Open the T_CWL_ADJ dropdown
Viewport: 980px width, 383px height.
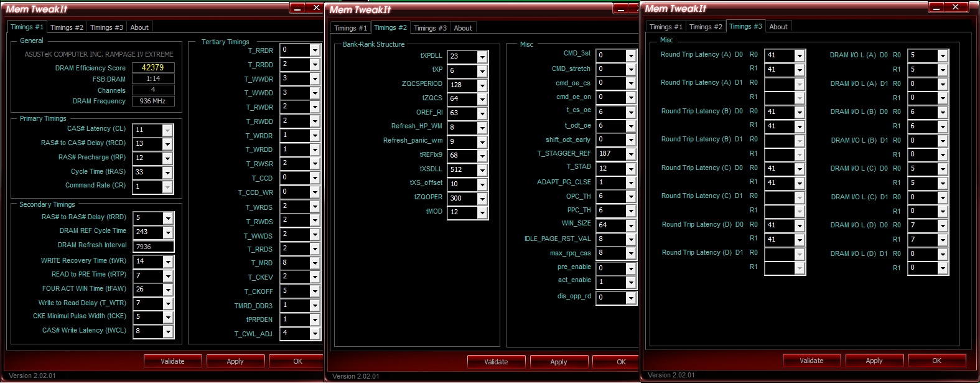(315, 334)
